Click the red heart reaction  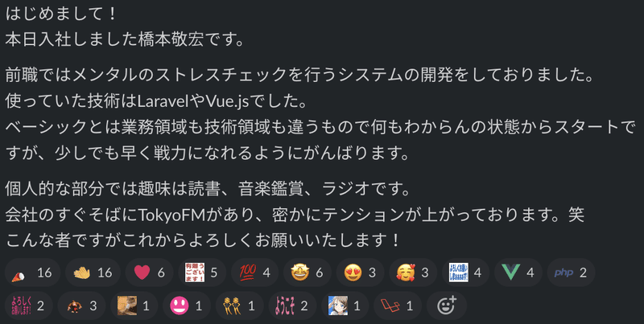tap(150, 273)
